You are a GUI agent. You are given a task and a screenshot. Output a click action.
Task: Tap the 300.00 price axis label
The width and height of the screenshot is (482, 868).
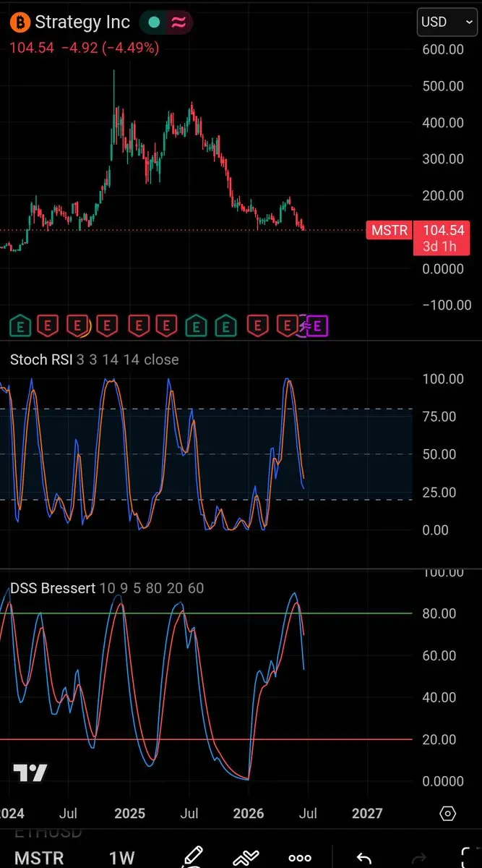point(443,159)
